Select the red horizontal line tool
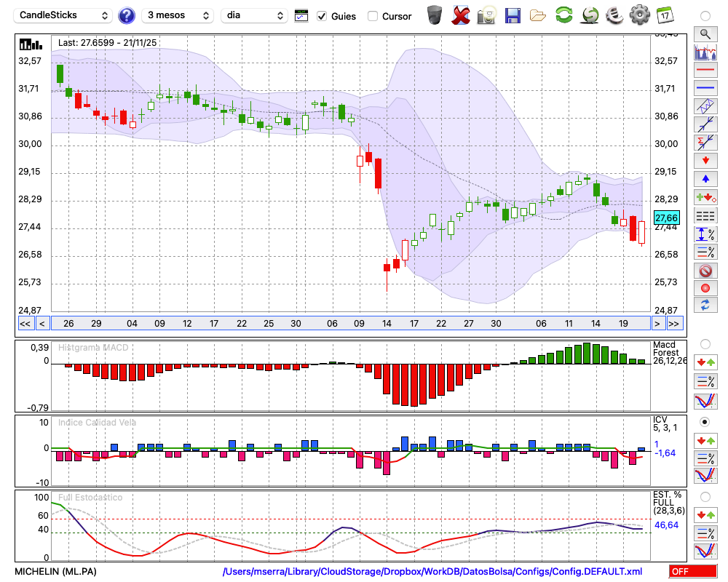 click(705, 71)
